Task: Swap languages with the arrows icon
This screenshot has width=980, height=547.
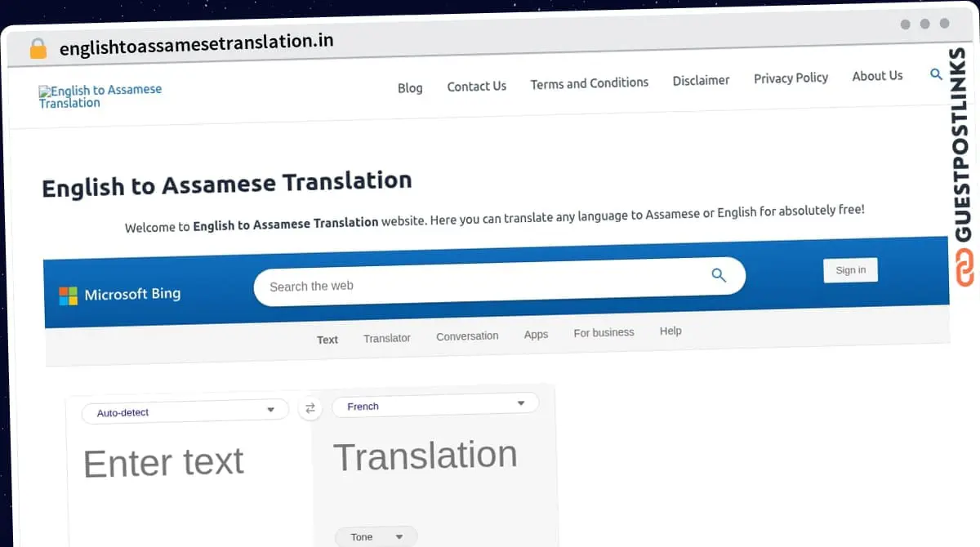Action: 310,408
